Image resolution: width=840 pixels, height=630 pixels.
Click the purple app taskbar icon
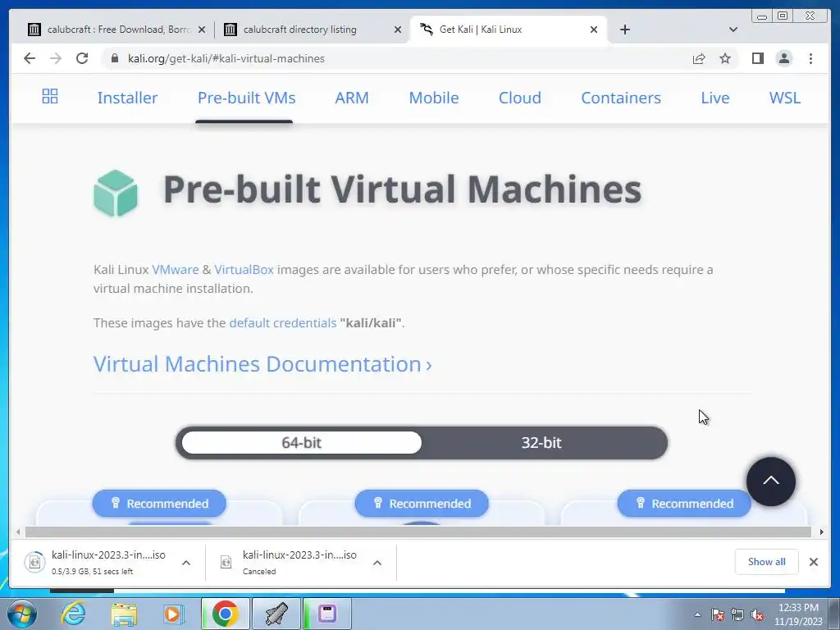point(327,614)
